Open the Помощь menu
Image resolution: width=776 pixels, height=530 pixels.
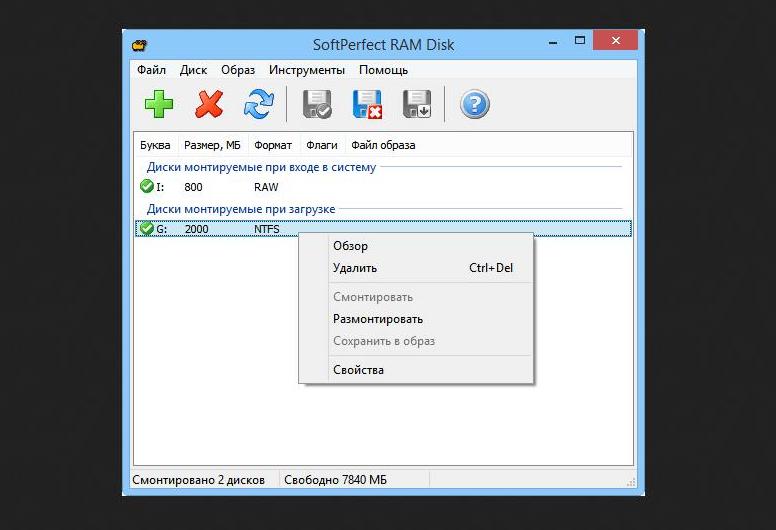click(383, 70)
